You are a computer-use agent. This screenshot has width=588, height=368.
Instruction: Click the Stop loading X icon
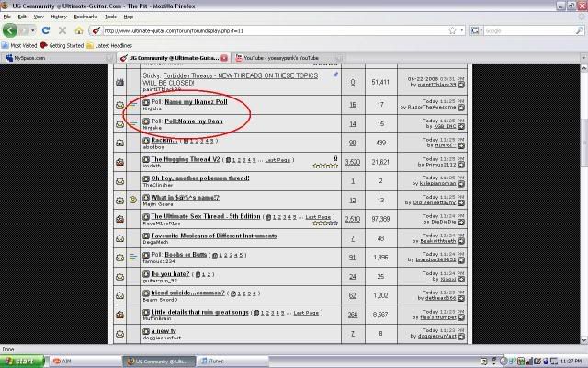coord(62,30)
